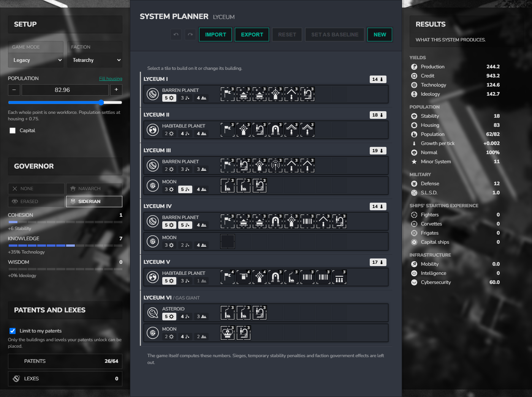Choose the Navarch governor option

point(94,189)
